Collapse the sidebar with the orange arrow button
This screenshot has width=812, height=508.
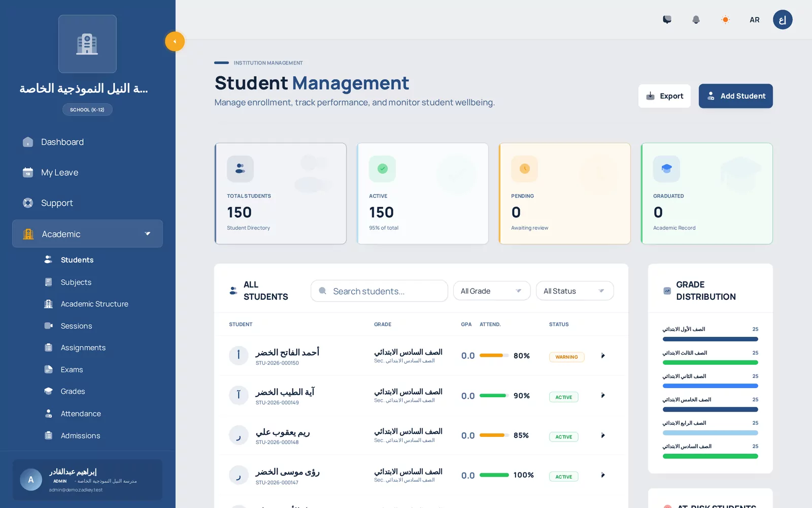tap(175, 42)
